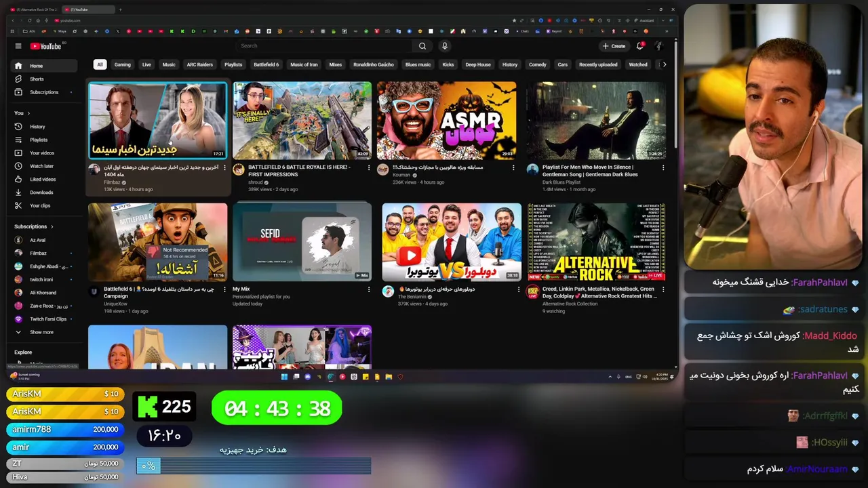Image resolution: width=868 pixels, height=488 pixels.
Task: Select the ARC Raiders chip
Action: point(200,64)
